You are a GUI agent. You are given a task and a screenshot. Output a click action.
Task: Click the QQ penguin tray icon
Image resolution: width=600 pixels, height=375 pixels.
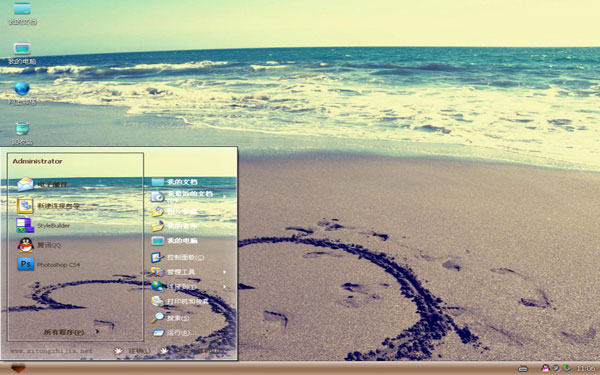[x=546, y=368]
